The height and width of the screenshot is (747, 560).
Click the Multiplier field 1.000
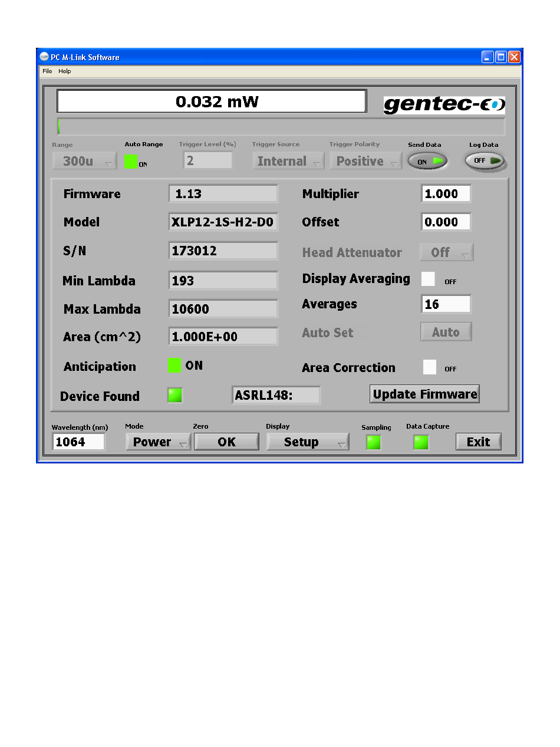point(446,193)
